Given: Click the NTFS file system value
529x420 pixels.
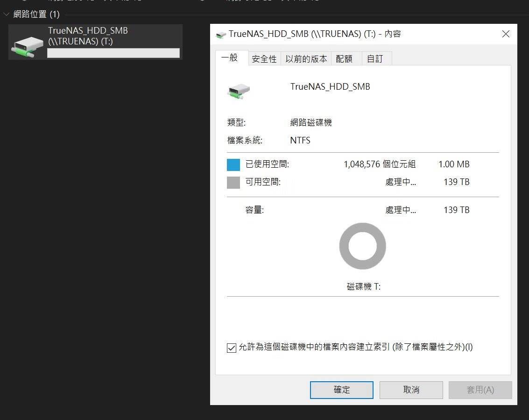Looking at the screenshot, I should click(300, 140).
